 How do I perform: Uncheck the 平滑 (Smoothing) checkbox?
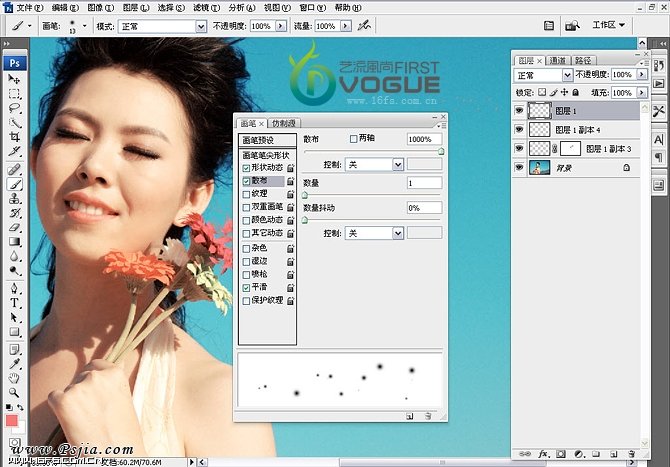point(247,287)
